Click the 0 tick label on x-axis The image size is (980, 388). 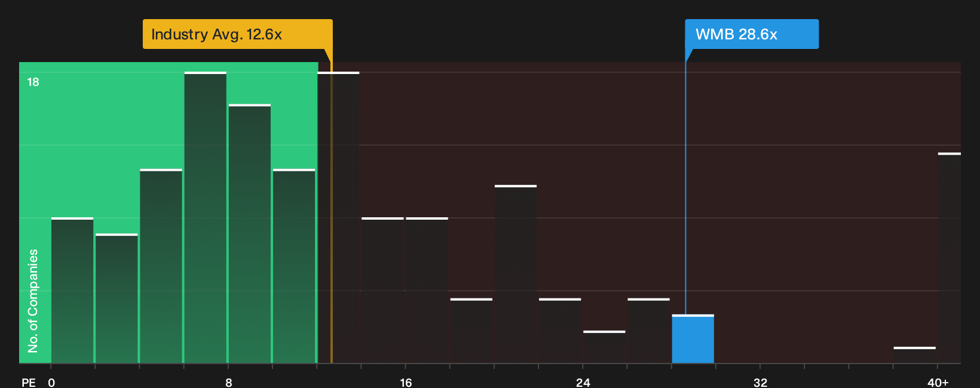(51, 383)
